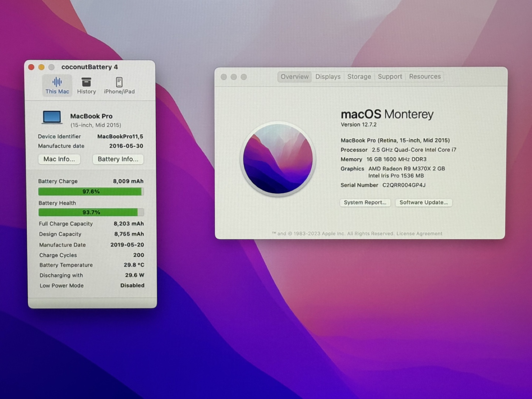Switch to the Overview tab
Image resolution: width=532 pixels, height=399 pixels.
tap(294, 77)
